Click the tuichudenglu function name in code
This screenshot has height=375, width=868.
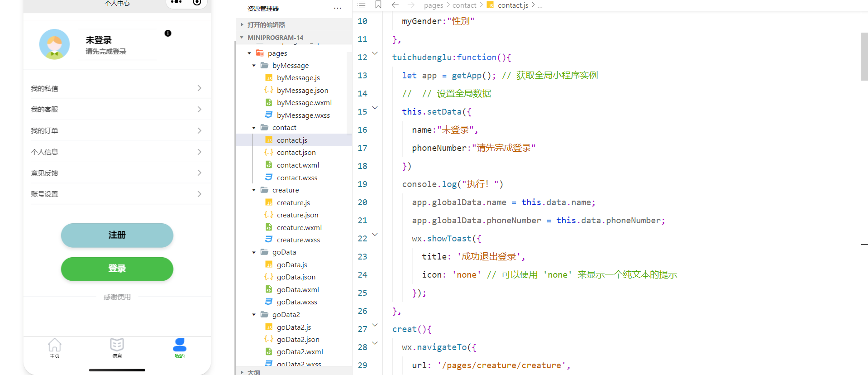point(422,58)
